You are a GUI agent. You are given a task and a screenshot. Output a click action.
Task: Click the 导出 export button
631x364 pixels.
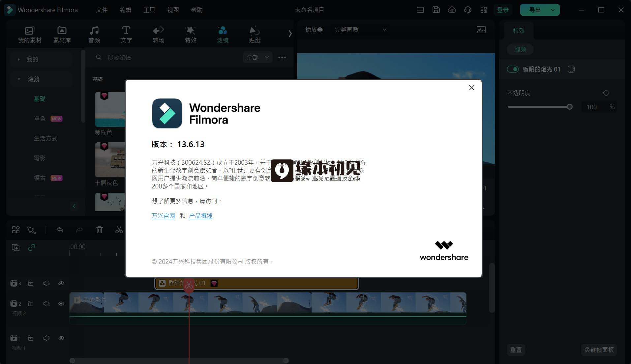(534, 10)
